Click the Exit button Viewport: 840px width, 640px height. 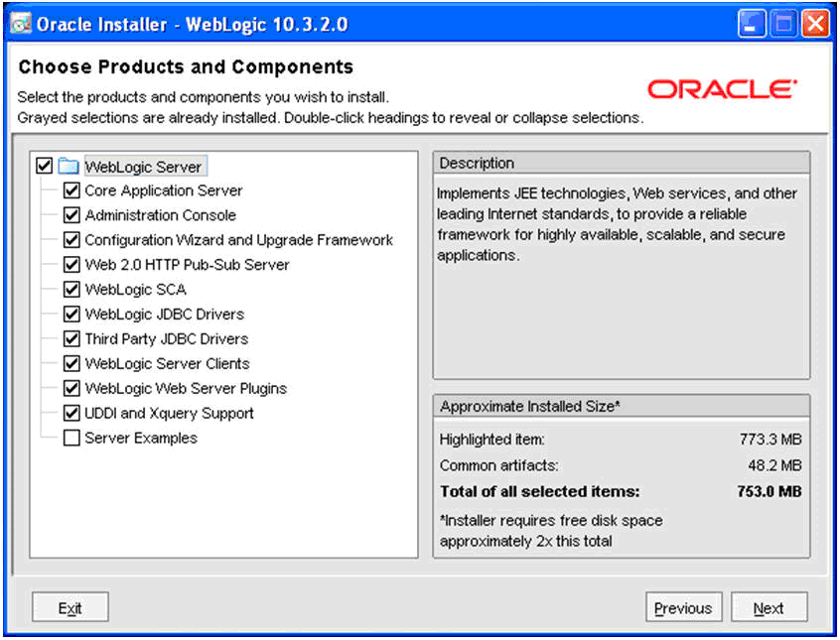click(x=70, y=607)
